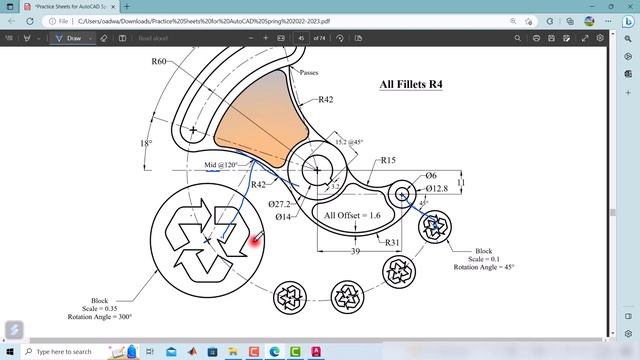Search within the PDF document
Screen dimensions: 640x360
pos(518,38)
